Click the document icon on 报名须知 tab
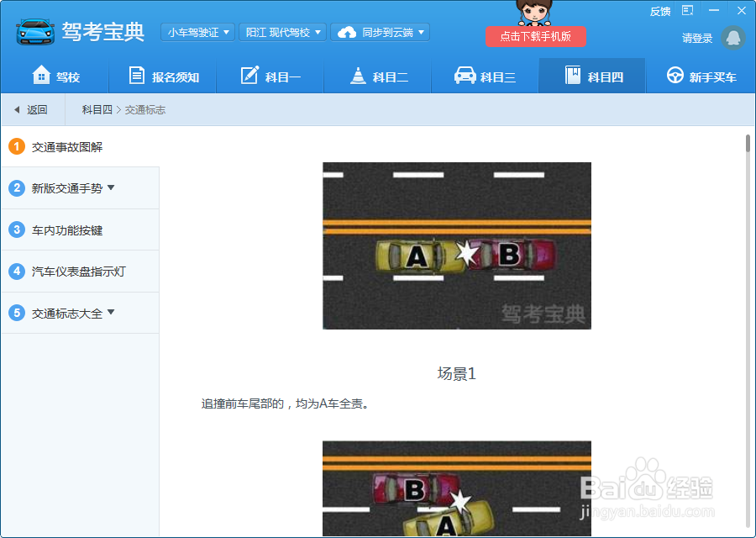 [137, 76]
